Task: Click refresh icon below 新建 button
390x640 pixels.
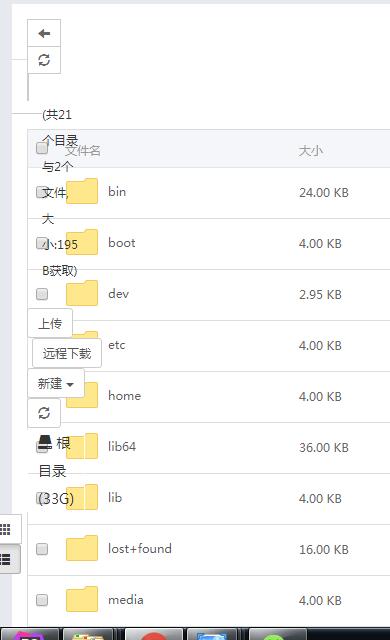Action: [x=44, y=413]
